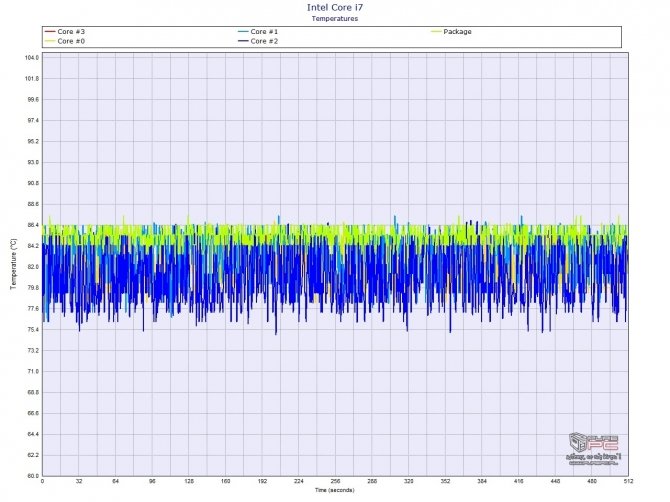Screen dimensions: 670x502
Task: Click the 66.6 y-axis value
Action: click(32, 414)
